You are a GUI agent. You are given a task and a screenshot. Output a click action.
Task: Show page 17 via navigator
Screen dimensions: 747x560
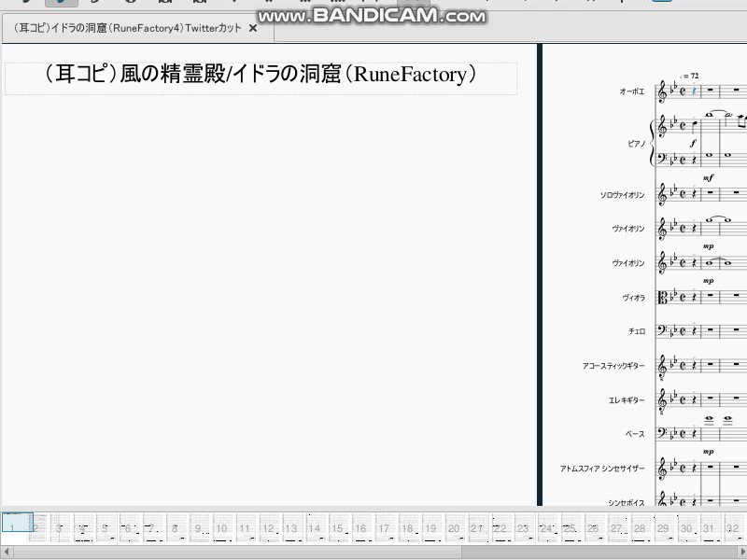(384, 527)
